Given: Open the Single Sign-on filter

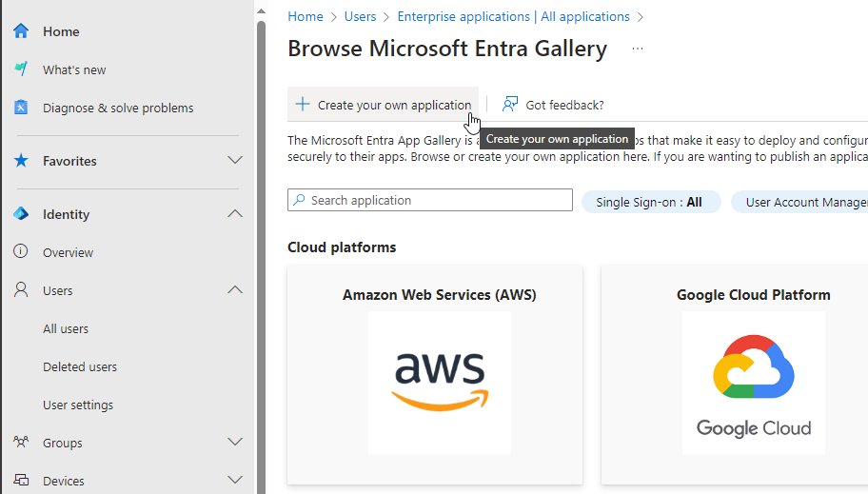Looking at the screenshot, I should pos(651,202).
